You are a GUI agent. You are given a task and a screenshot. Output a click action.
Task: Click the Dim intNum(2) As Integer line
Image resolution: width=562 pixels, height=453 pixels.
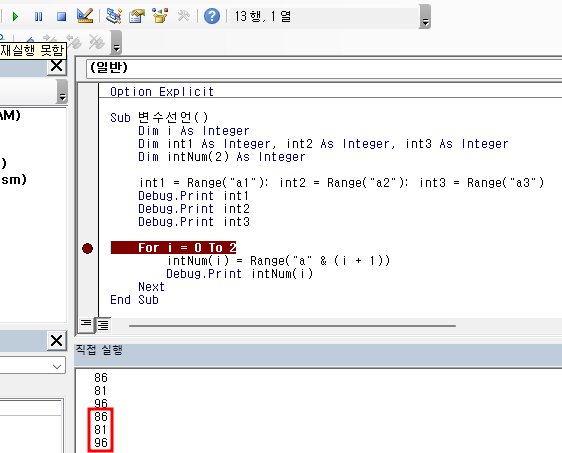(222, 157)
